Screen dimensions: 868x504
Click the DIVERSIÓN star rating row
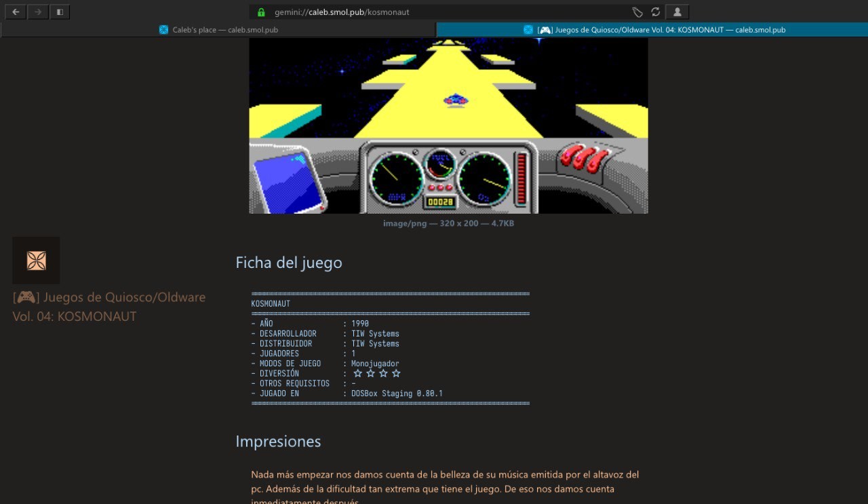[x=326, y=373]
